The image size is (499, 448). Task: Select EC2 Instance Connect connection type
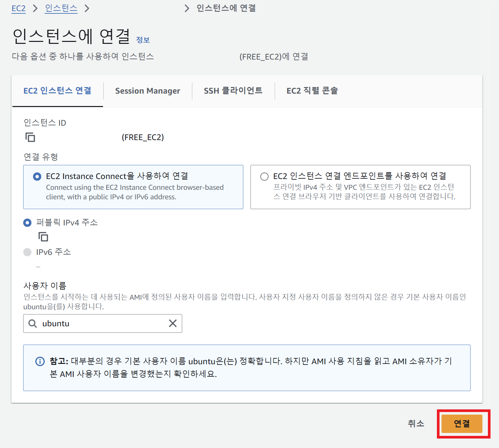click(x=133, y=187)
